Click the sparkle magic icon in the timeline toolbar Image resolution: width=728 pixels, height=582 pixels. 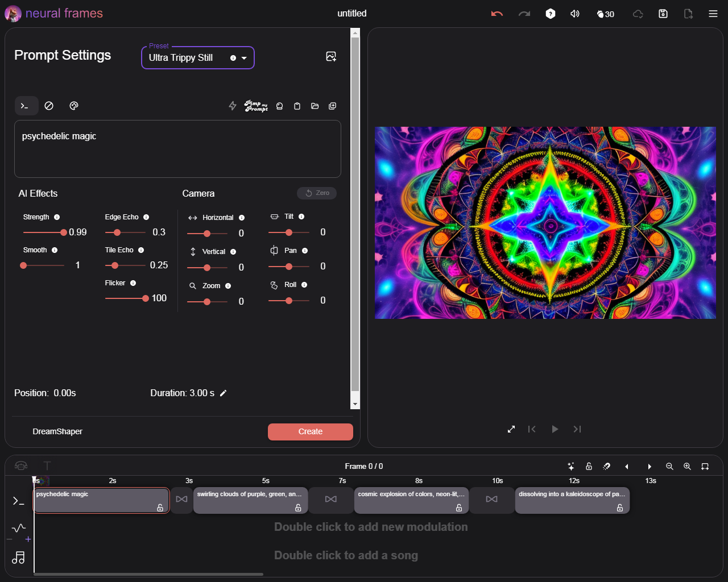571,467
